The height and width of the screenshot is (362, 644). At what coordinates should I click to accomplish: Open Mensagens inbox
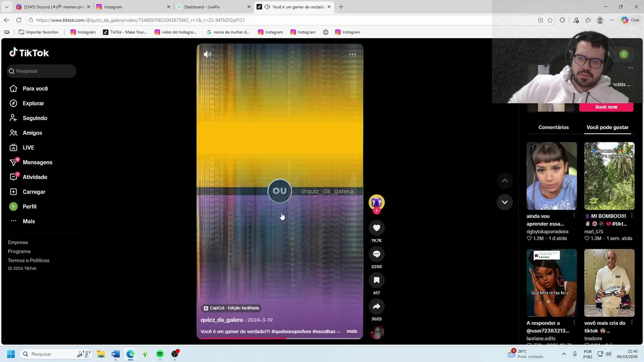tap(38, 162)
